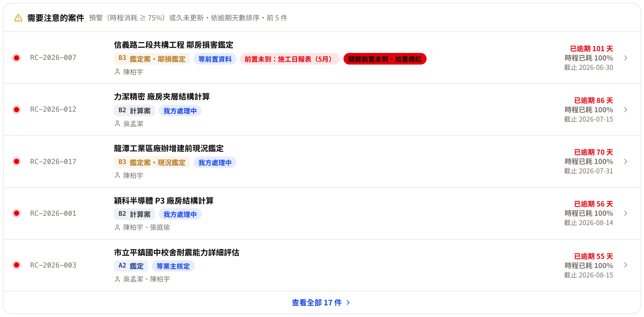Click the B2 計算案 tag for 穎科半導體
Screen dimensions: 644x317
135,214
